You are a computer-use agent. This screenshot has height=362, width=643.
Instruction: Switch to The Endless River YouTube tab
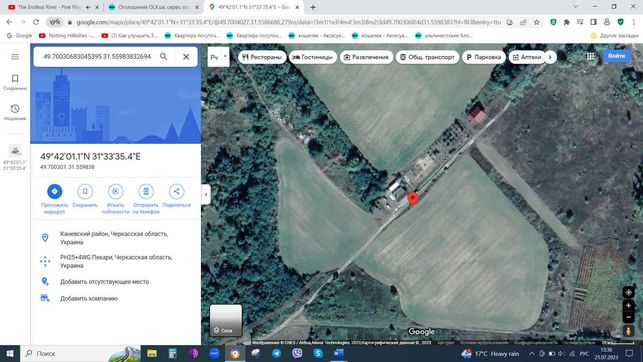point(49,7)
